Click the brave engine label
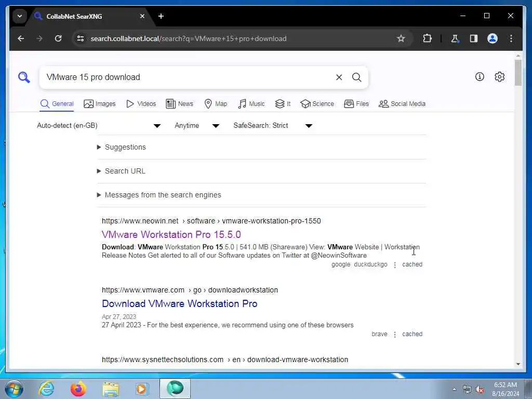This screenshot has height=399, width=532. 379,334
